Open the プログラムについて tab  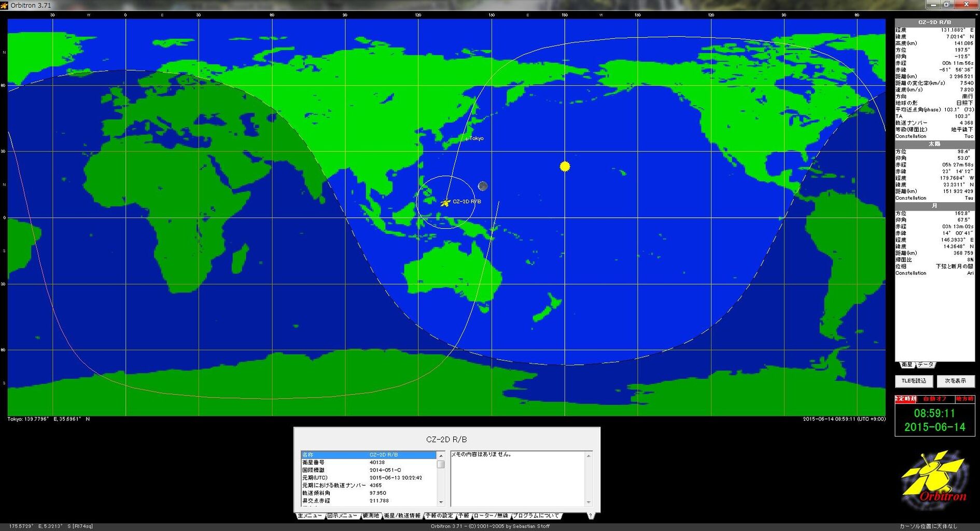point(536,516)
